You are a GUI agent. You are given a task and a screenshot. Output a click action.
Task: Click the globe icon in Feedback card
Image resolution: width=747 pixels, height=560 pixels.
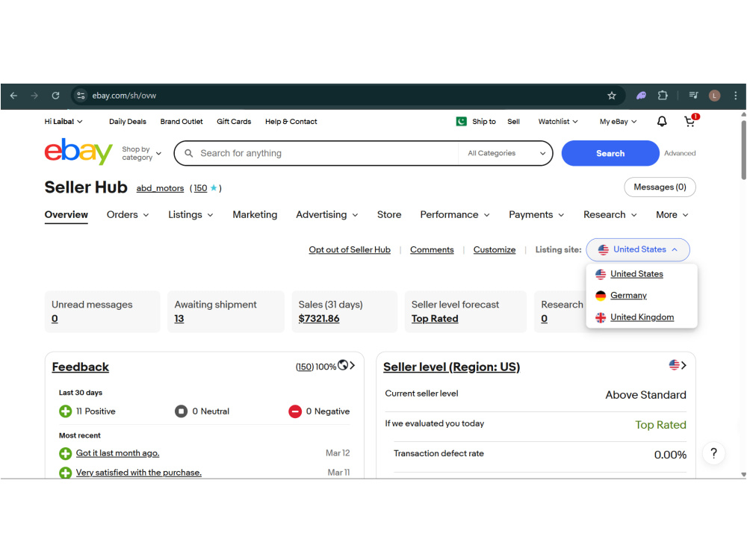click(343, 366)
